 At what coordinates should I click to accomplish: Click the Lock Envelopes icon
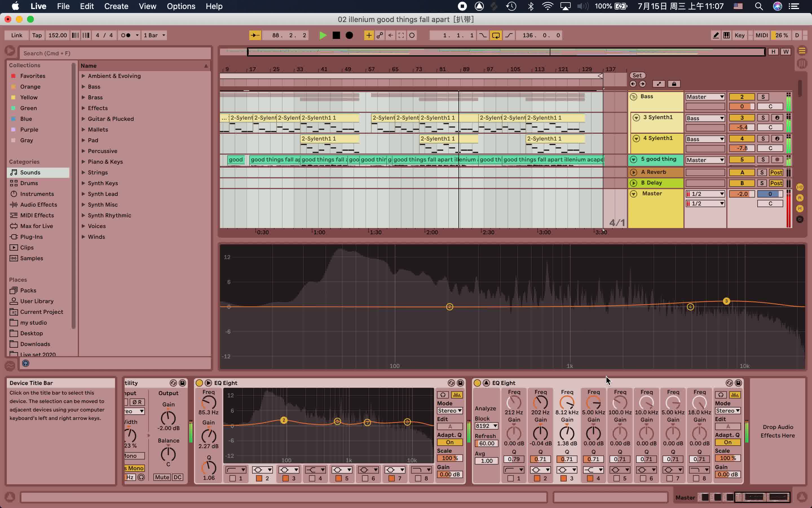(674, 84)
